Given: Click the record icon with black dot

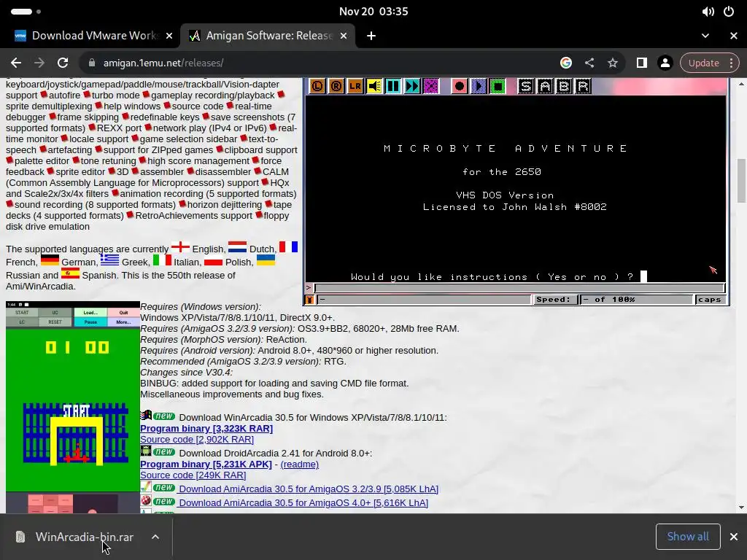Looking at the screenshot, I should point(460,86).
